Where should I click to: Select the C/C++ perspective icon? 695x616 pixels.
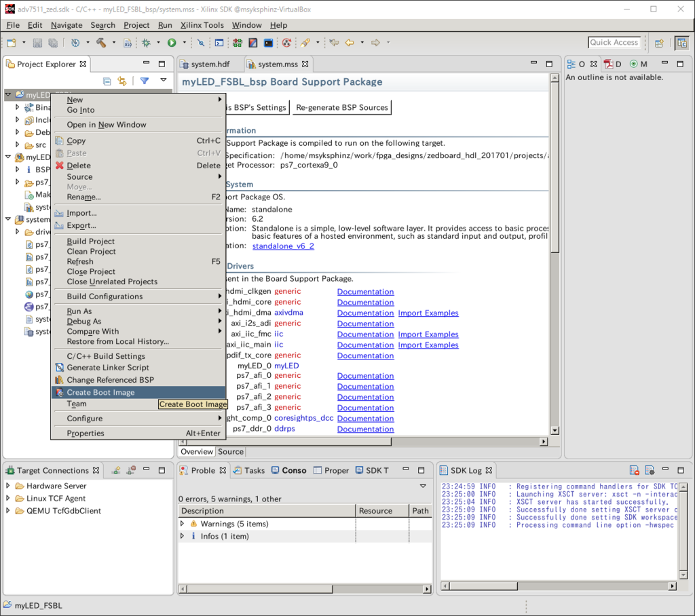681,43
